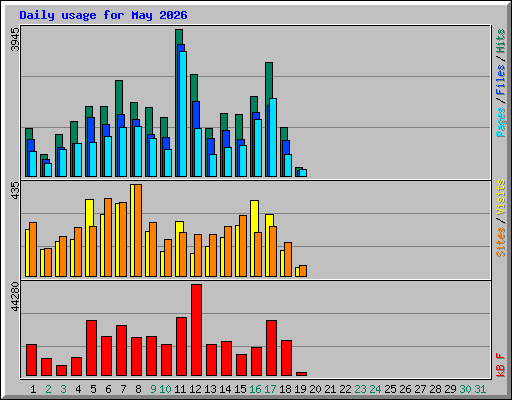The image size is (512, 400).
Task: Click day label 18 on the x-axis
Action: pos(285,389)
